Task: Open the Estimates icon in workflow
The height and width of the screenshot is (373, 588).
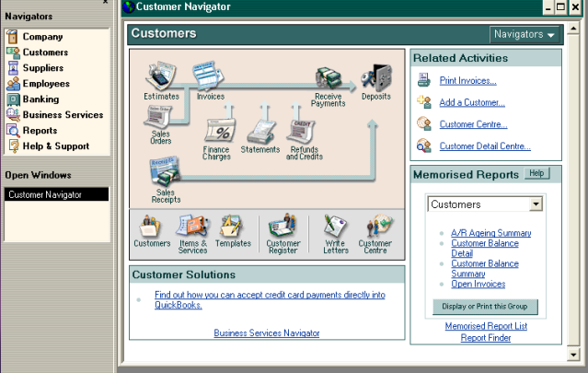Action: (x=160, y=76)
